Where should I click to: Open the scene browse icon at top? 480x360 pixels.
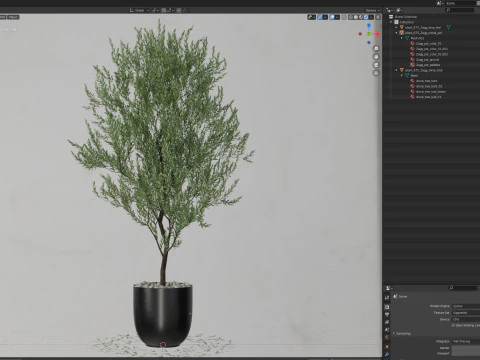coord(440,3)
